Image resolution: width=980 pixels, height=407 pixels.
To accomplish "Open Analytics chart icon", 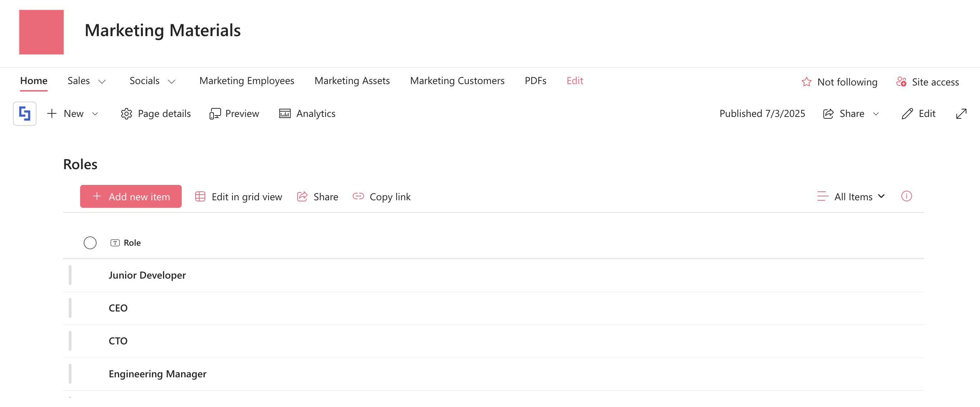I will point(285,114).
